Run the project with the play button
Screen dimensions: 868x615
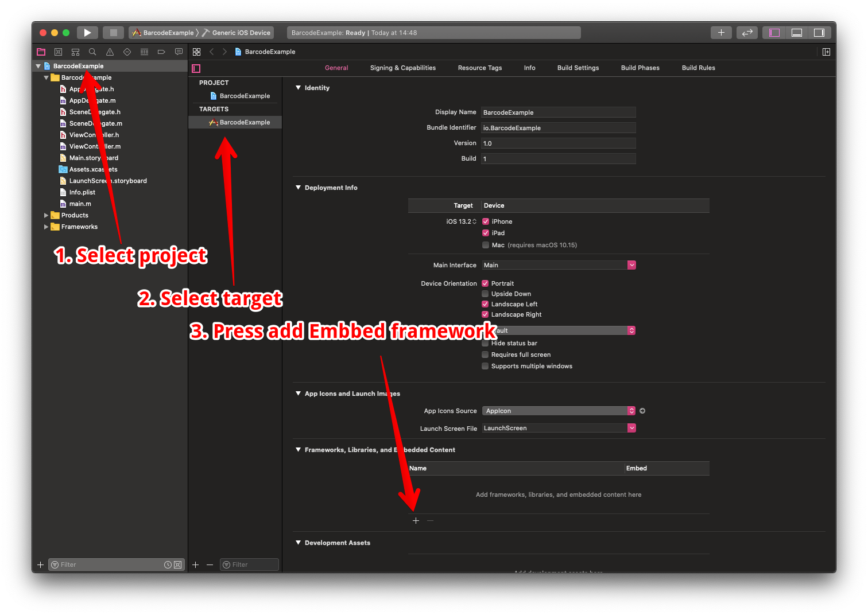(87, 32)
